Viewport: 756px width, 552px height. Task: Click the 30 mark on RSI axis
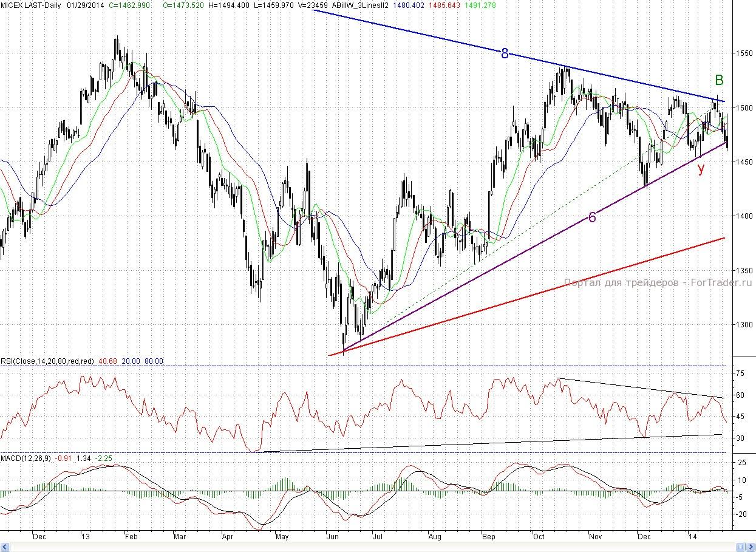point(741,438)
